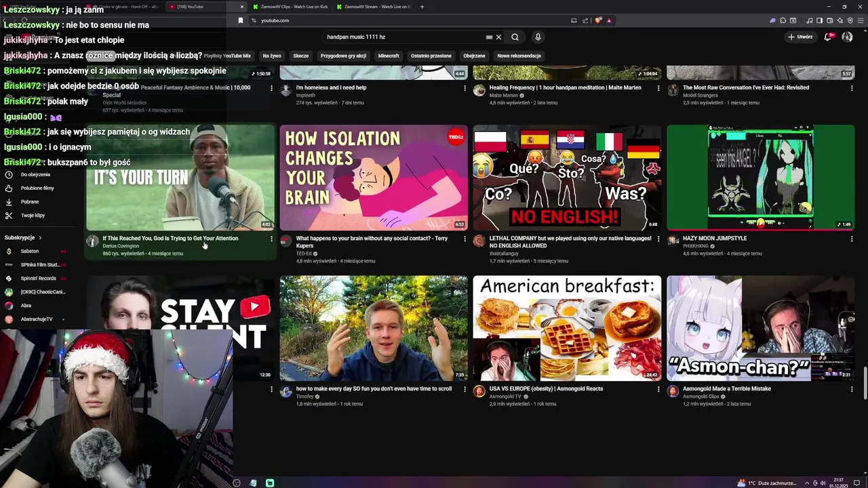Select the Skecze filter chip
The height and width of the screenshot is (488, 868).
[300, 56]
